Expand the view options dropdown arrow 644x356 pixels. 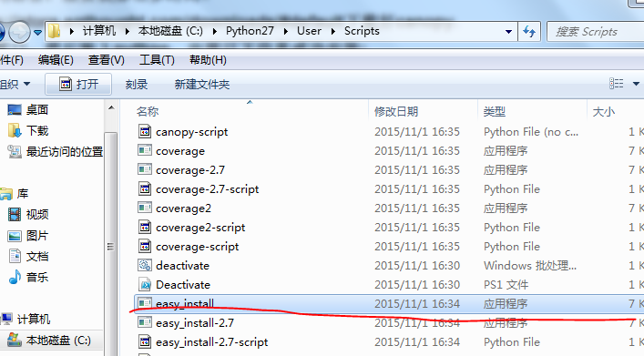pos(636,84)
